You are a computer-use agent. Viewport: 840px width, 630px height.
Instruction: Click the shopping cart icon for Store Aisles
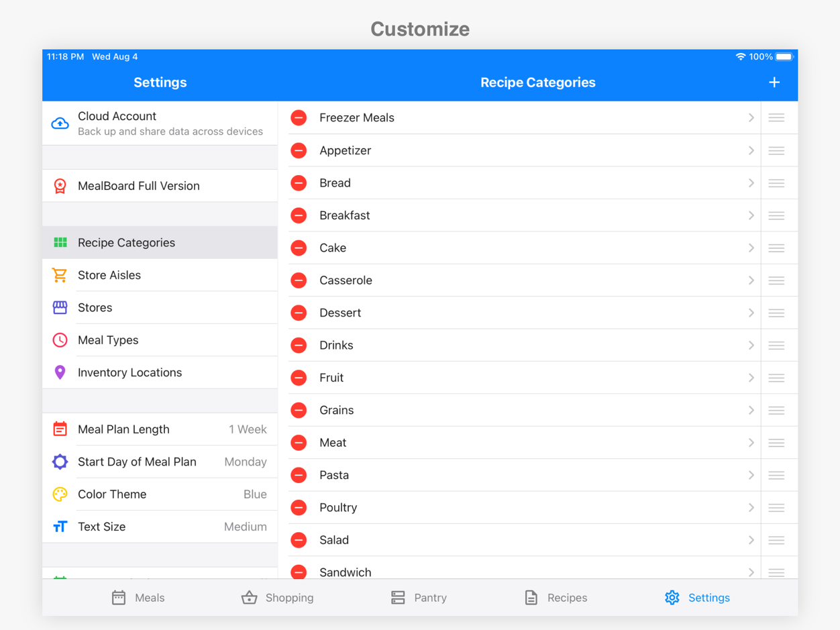coord(60,275)
